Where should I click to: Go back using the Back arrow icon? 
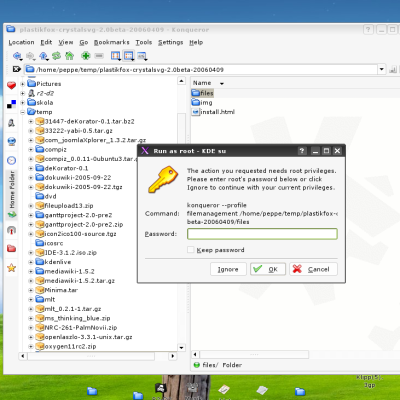[17, 56]
